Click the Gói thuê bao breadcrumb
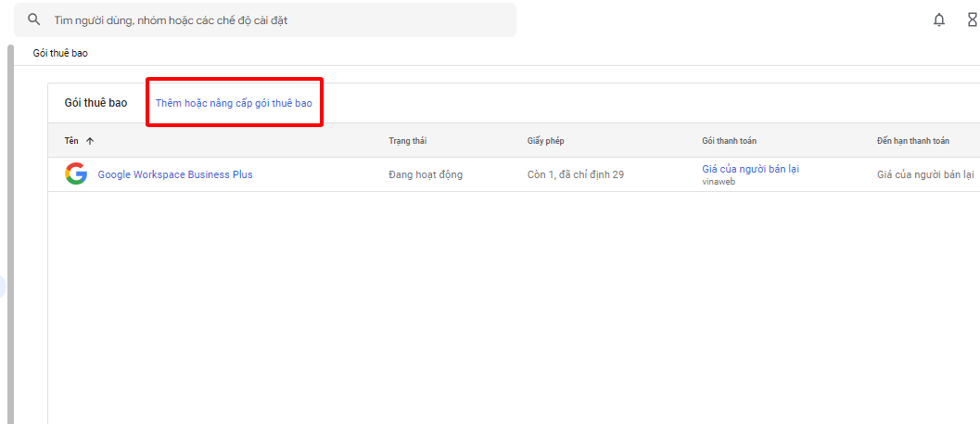 59,53
